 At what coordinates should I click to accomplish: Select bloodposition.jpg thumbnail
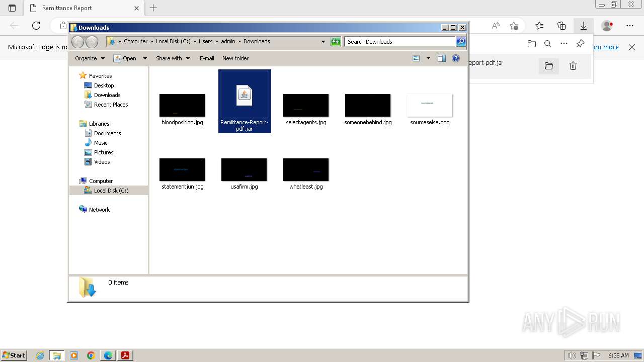(182, 105)
